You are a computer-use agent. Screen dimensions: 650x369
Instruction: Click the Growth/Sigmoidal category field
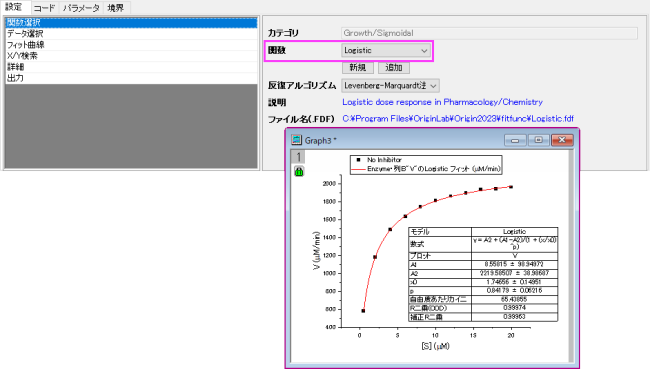[x=489, y=33]
